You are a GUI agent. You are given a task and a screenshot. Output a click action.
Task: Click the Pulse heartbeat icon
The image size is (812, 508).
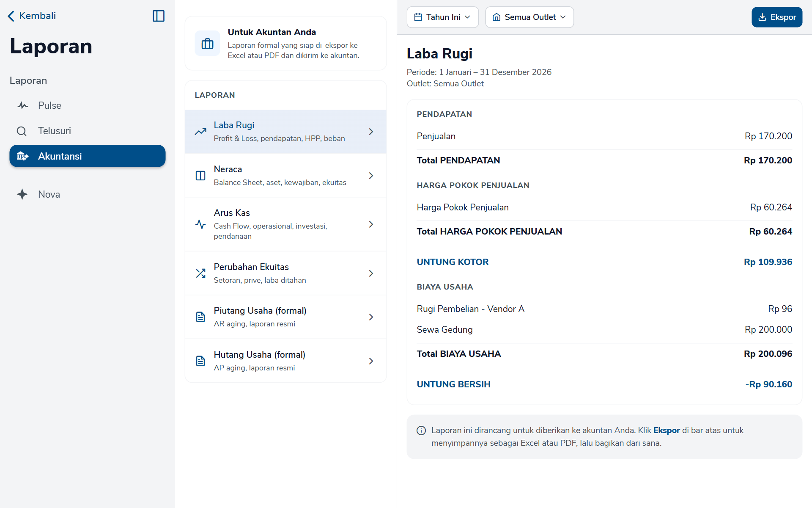click(22, 105)
